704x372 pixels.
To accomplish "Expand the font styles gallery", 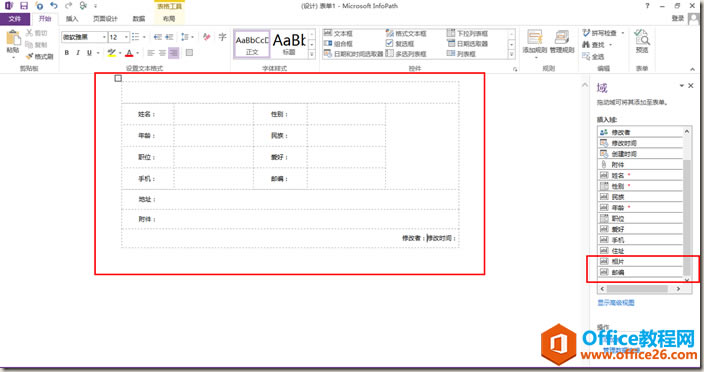I will (x=312, y=54).
